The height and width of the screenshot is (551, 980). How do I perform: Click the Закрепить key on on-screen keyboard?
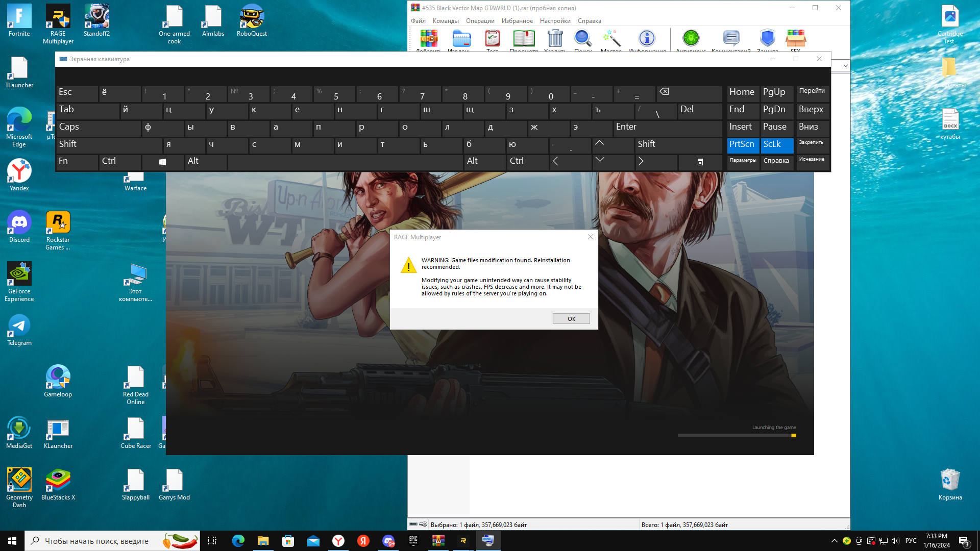812,145
